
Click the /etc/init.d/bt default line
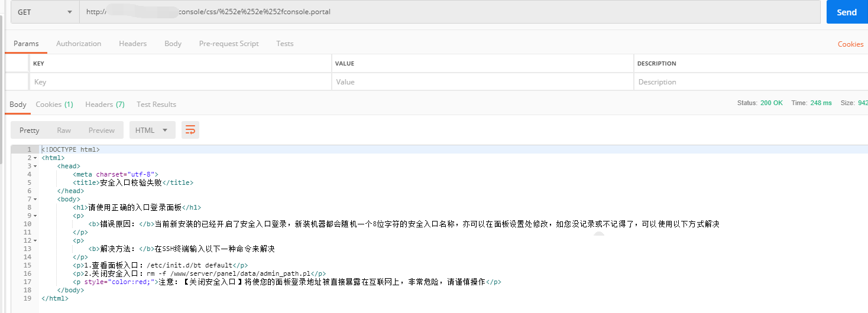tap(160, 266)
